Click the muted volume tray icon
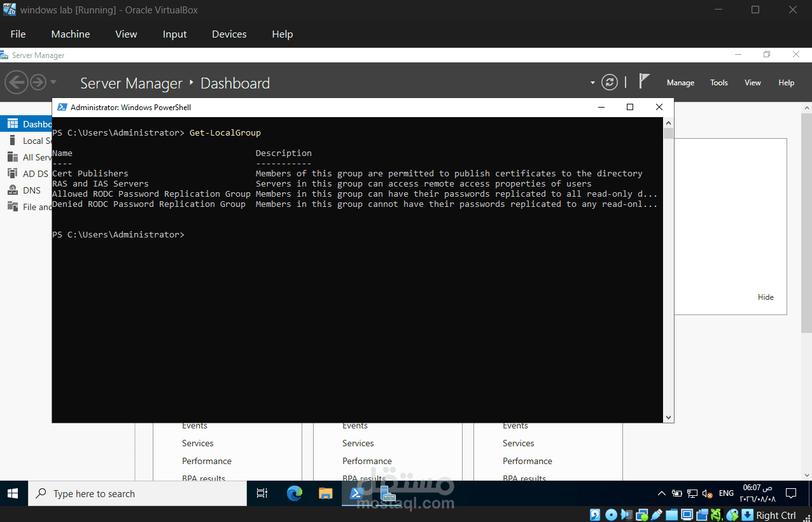This screenshot has height=522, width=812. coord(707,493)
